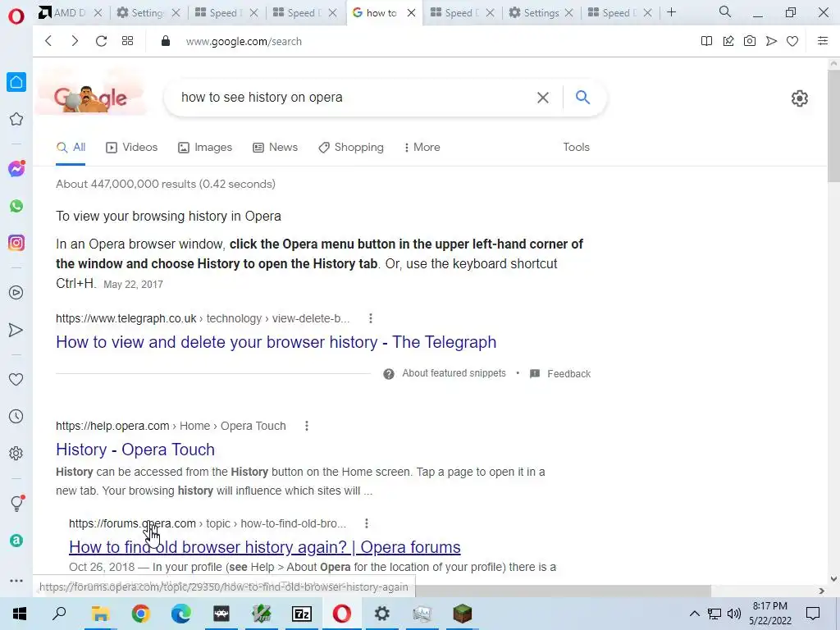Open History - Opera Touch link

tap(135, 450)
